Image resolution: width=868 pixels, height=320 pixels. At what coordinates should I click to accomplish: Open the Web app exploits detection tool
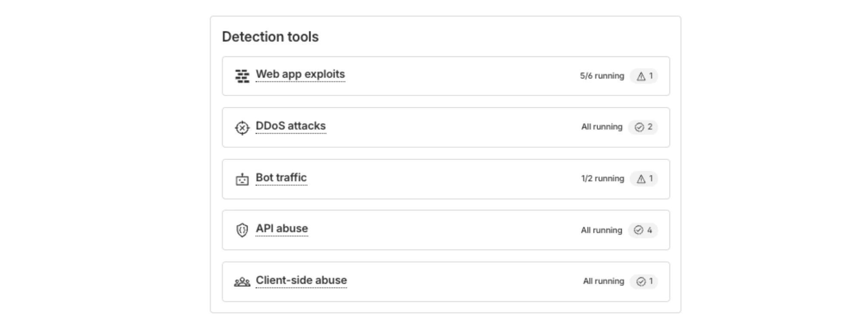(x=300, y=74)
